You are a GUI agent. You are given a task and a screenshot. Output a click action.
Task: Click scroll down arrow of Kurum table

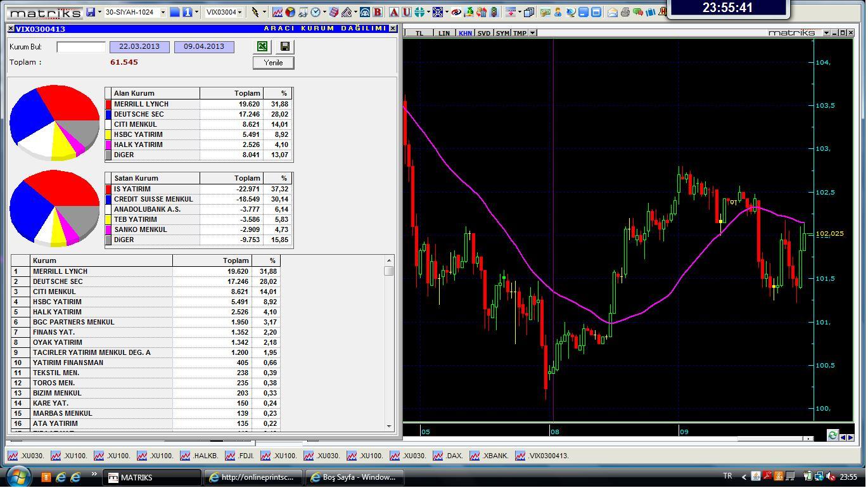(388, 427)
